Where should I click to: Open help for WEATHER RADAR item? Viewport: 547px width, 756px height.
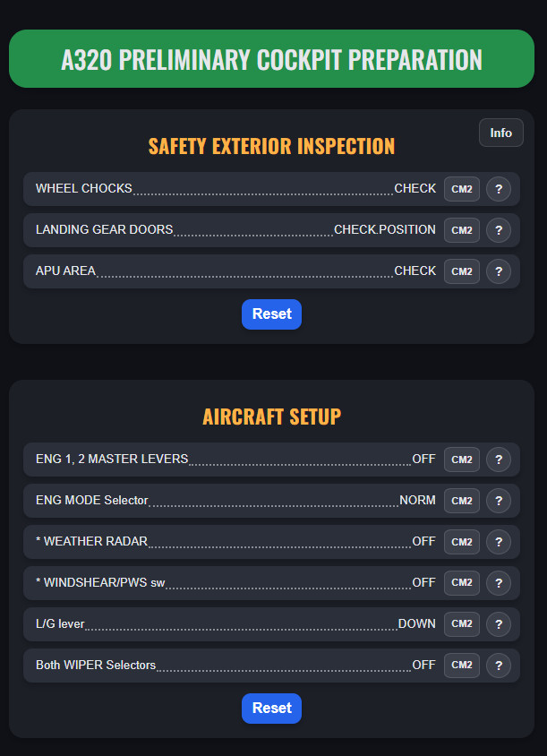coord(499,542)
